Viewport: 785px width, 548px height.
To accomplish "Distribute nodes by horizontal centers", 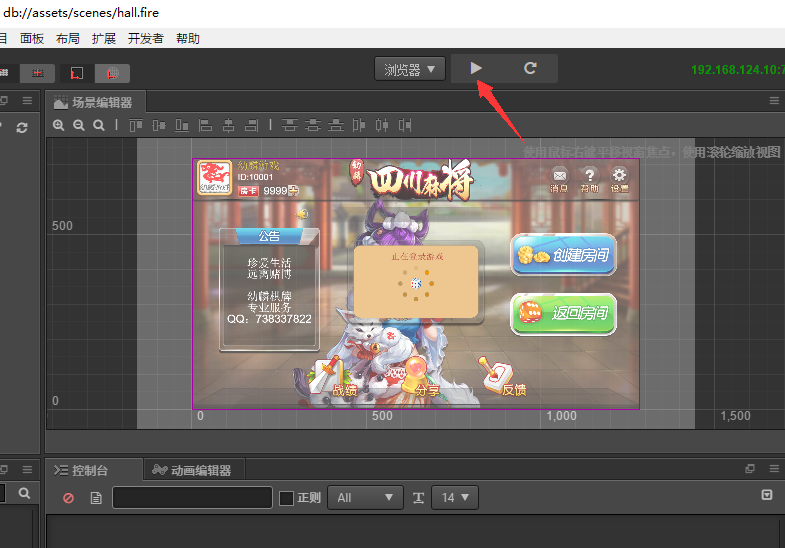I will [382, 125].
